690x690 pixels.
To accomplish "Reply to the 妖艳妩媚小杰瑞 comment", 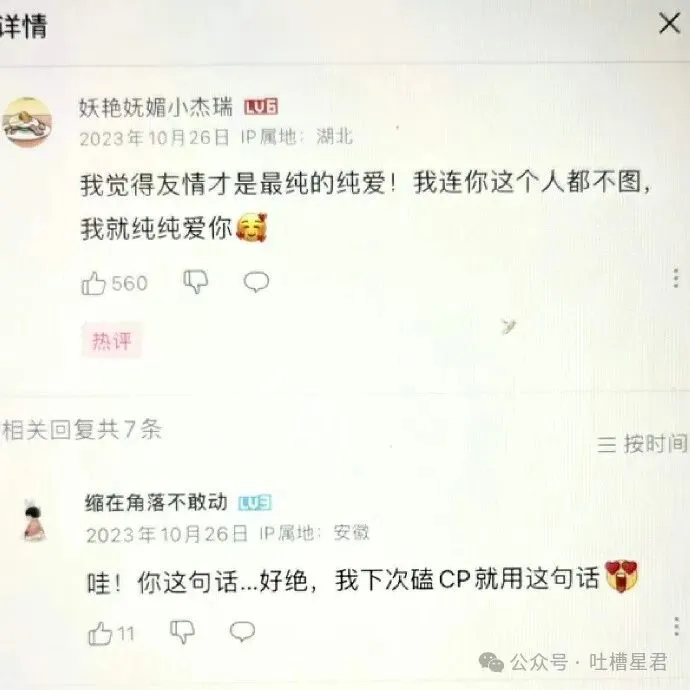I will click(257, 282).
